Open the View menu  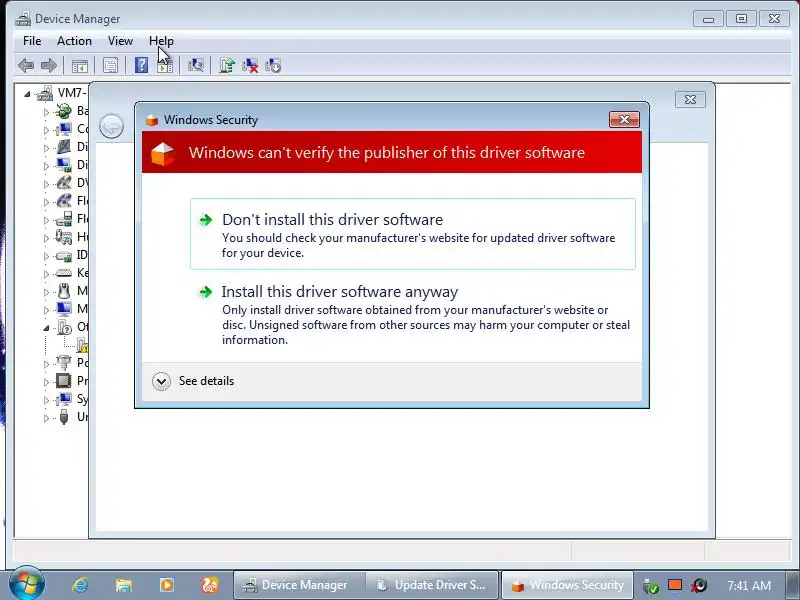coord(120,41)
